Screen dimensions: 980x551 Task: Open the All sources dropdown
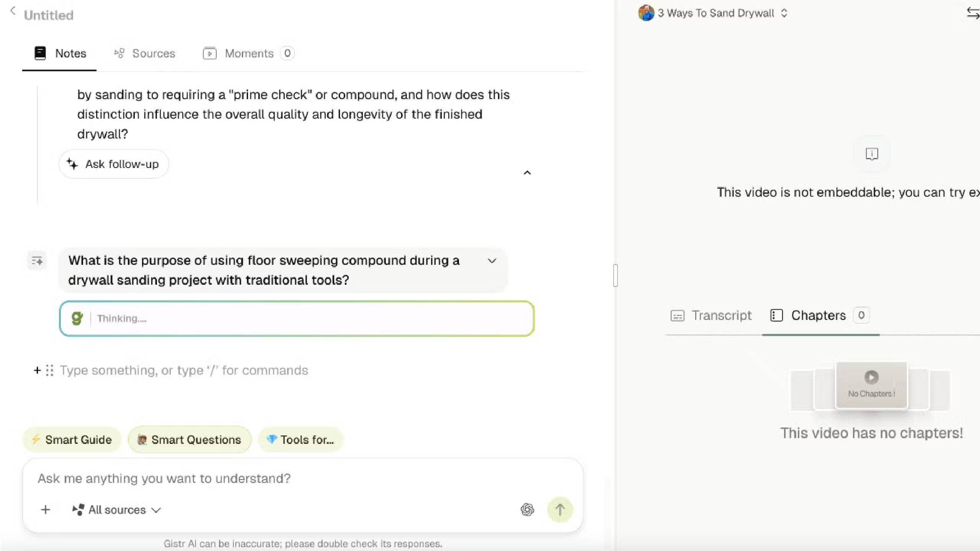[117, 510]
